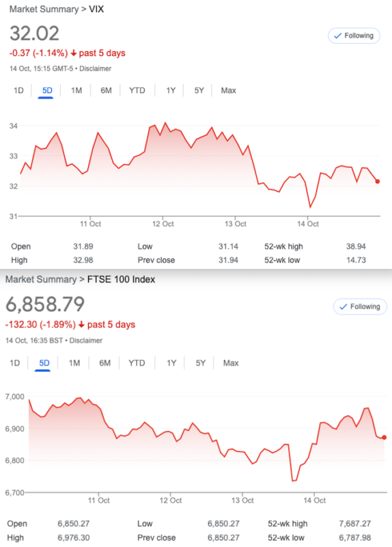Open the Max range for VIX
392x547 pixels.
coord(228,91)
